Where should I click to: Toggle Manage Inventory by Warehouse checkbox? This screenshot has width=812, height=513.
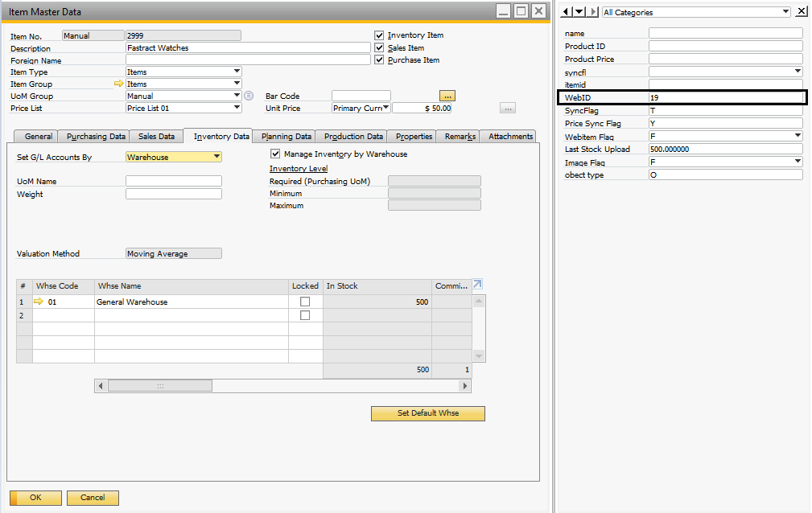click(x=275, y=154)
